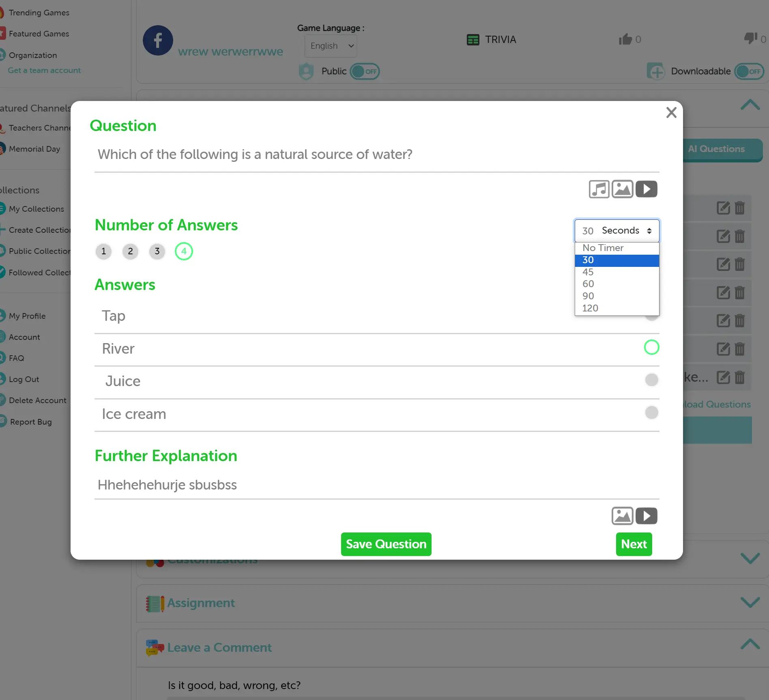Toggle the Public switch
The image size is (769, 700).
pos(365,72)
